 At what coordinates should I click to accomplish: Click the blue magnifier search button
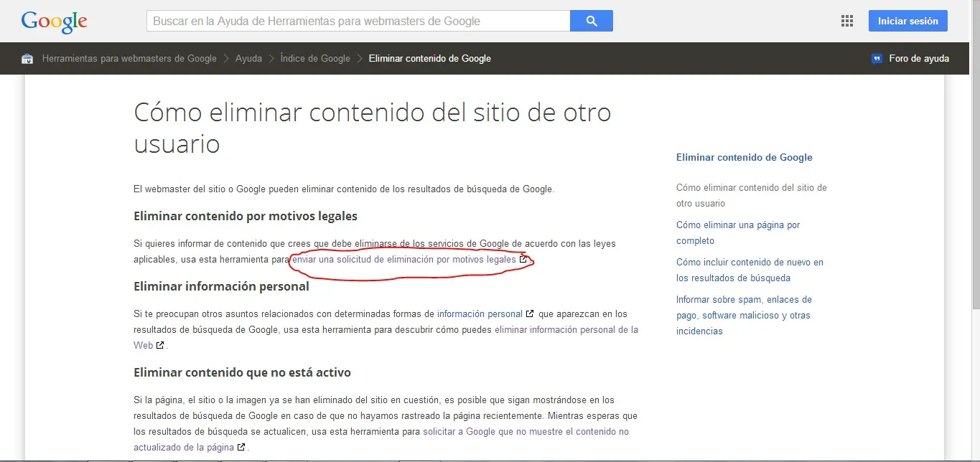592,21
